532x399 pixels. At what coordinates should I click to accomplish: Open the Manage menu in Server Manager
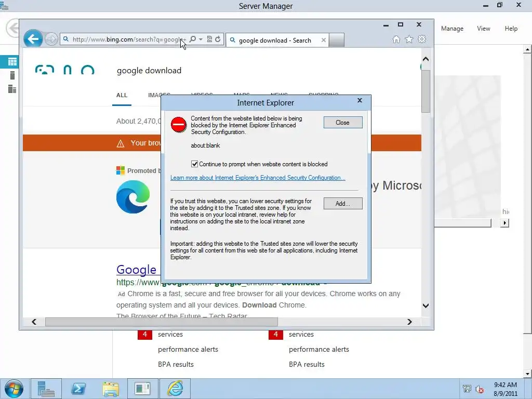tap(453, 29)
